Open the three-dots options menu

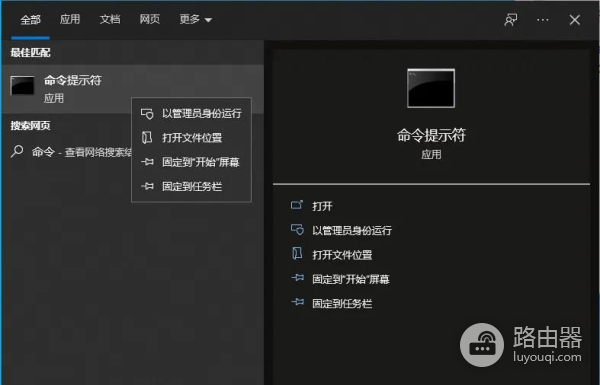coord(543,20)
